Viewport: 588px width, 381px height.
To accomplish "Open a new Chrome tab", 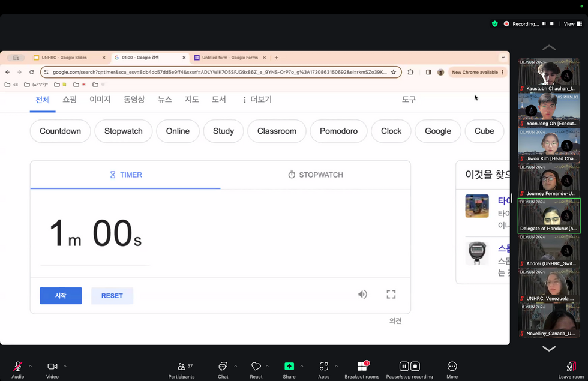I will click(x=277, y=58).
